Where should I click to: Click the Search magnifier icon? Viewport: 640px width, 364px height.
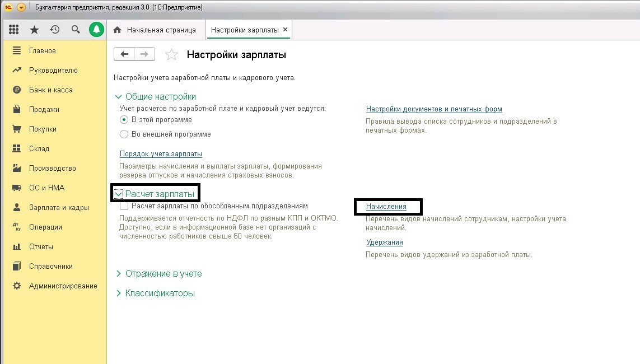tap(76, 30)
